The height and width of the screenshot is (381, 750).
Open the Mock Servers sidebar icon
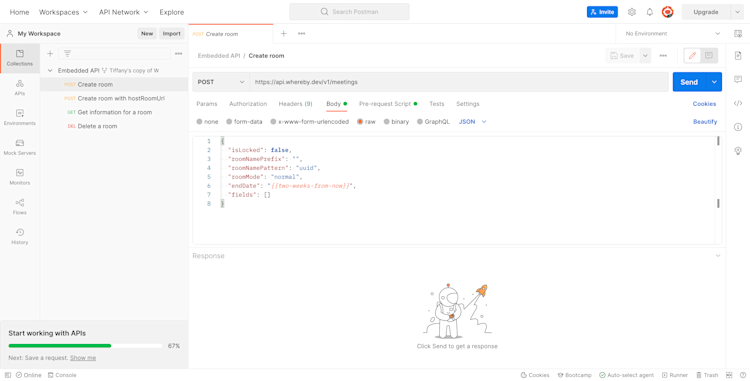20,147
